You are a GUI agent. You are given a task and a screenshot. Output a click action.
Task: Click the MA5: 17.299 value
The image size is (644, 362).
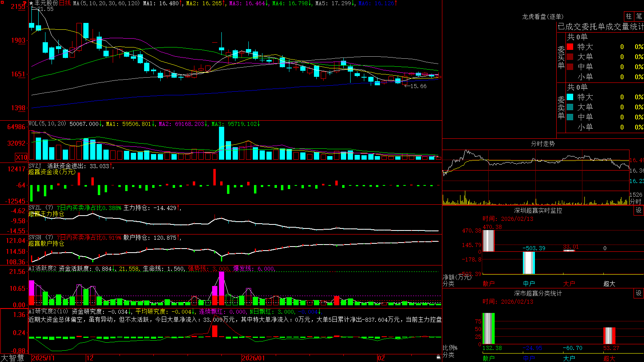click(333, 3)
